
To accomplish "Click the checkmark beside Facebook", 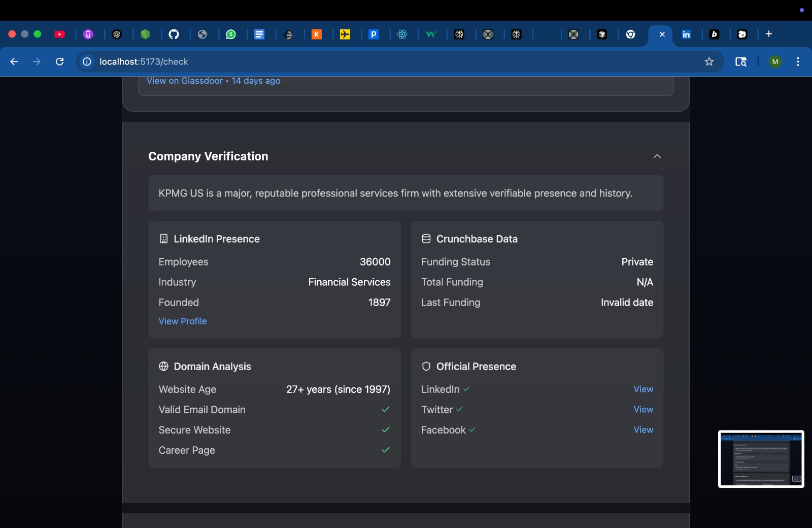I will pyautogui.click(x=472, y=430).
